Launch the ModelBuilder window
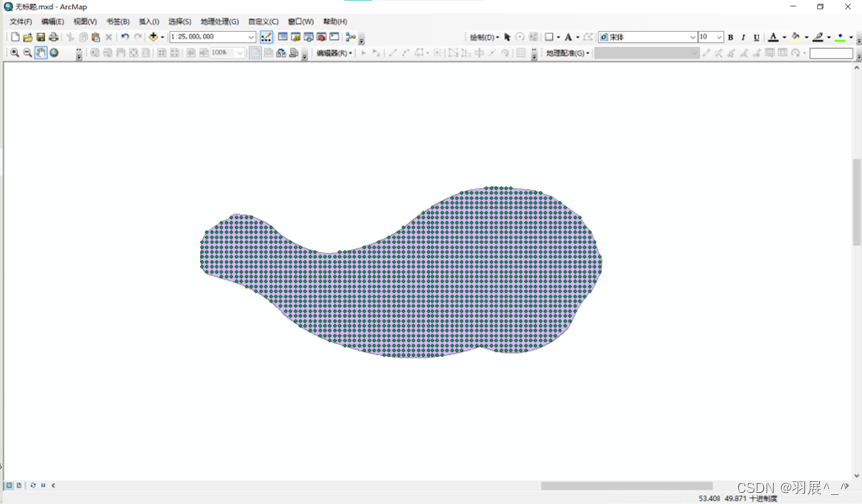 pos(350,37)
